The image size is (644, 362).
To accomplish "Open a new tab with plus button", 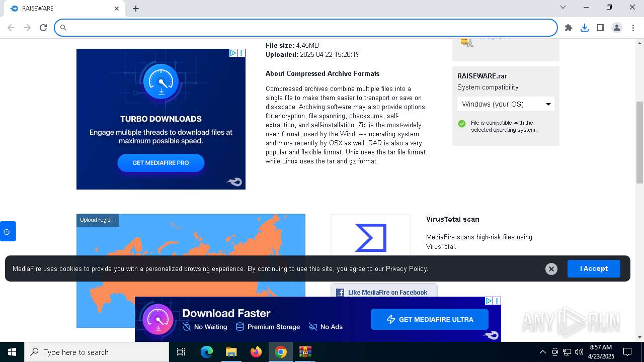I will tap(136, 9).
